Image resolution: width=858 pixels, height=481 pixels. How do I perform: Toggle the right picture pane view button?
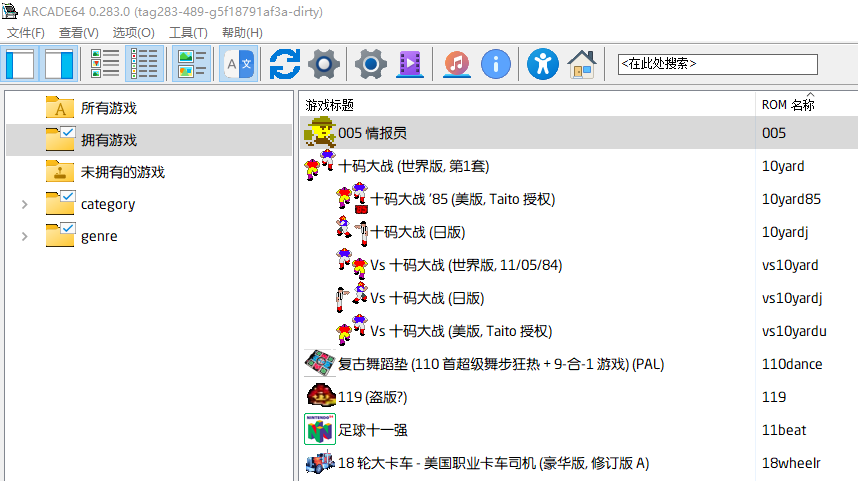tap(59, 64)
